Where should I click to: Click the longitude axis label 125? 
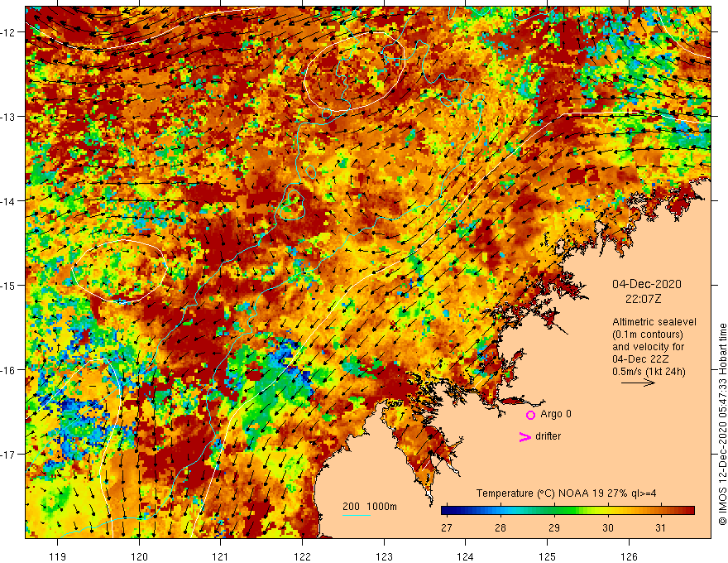[548, 556]
